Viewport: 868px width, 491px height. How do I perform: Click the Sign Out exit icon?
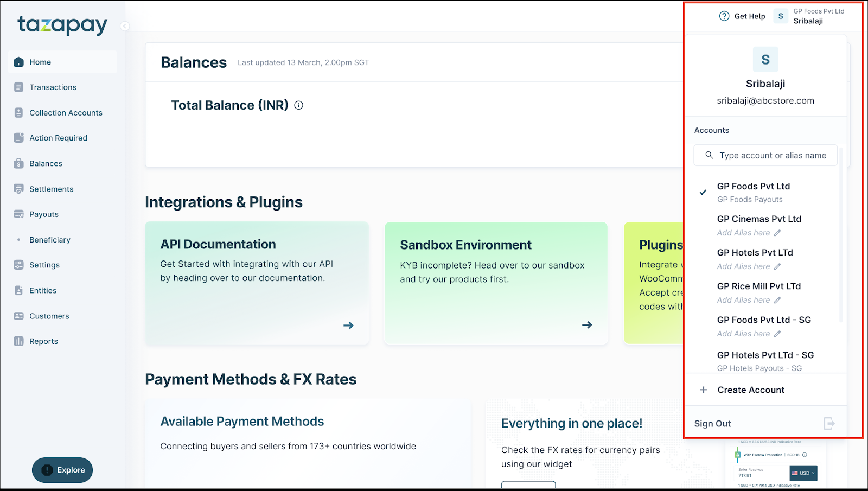[829, 423]
